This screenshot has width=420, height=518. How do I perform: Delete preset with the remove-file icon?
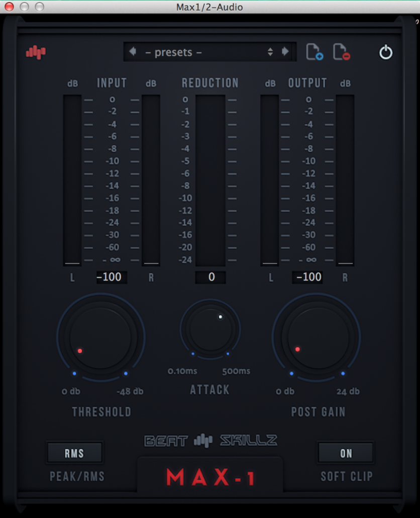(342, 52)
